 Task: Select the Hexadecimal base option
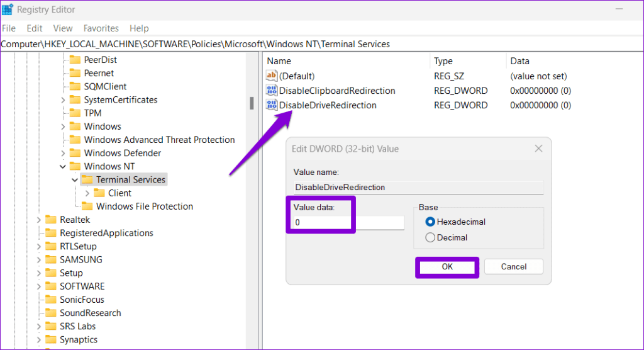click(431, 222)
